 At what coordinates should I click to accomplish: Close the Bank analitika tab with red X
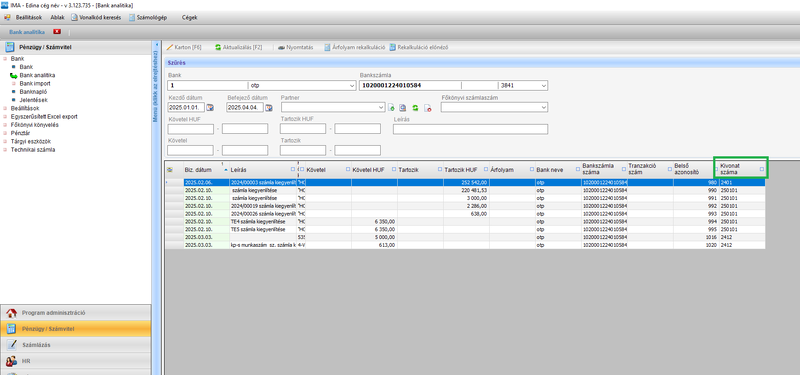[x=57, y=32]
